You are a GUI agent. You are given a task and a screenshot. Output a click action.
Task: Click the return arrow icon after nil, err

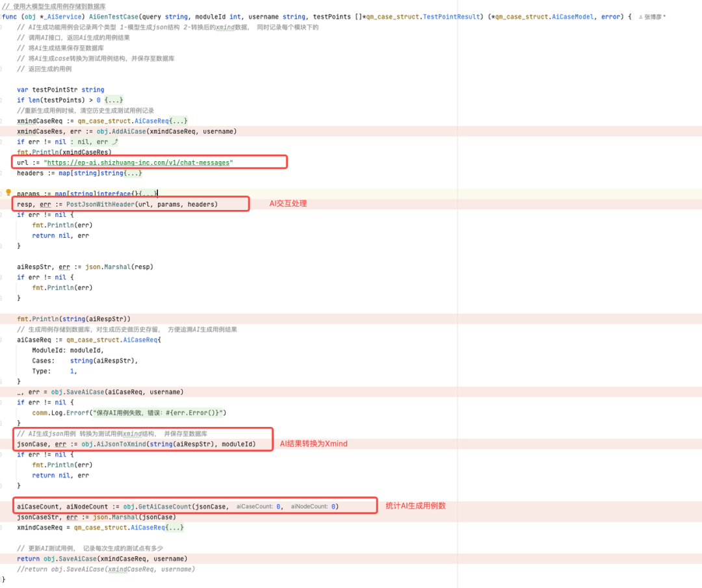click(x=115, y=142)
